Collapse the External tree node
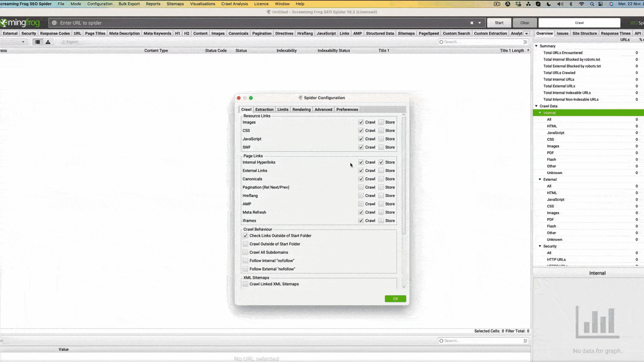This screenshot has height=362, width=644. point(540,179)
